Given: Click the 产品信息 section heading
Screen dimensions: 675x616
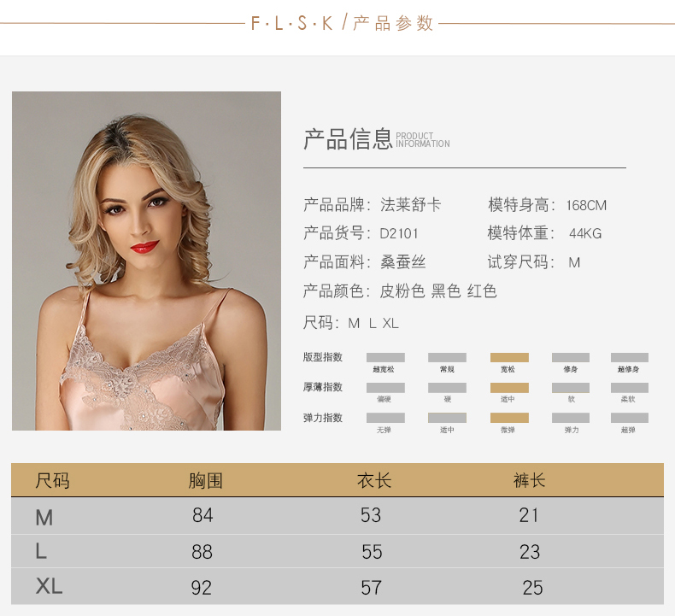Looking at the screenshot, I should [x=348, y=138].
